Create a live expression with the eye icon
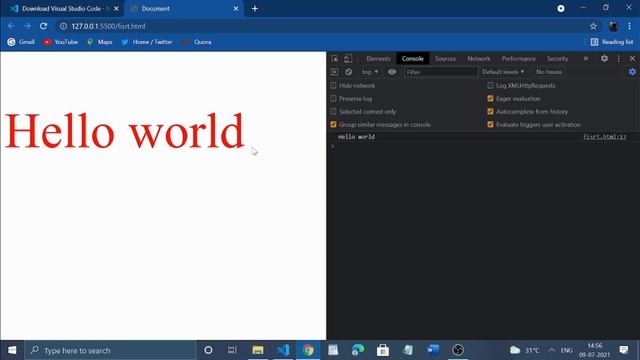 click(x=392, y=72)
